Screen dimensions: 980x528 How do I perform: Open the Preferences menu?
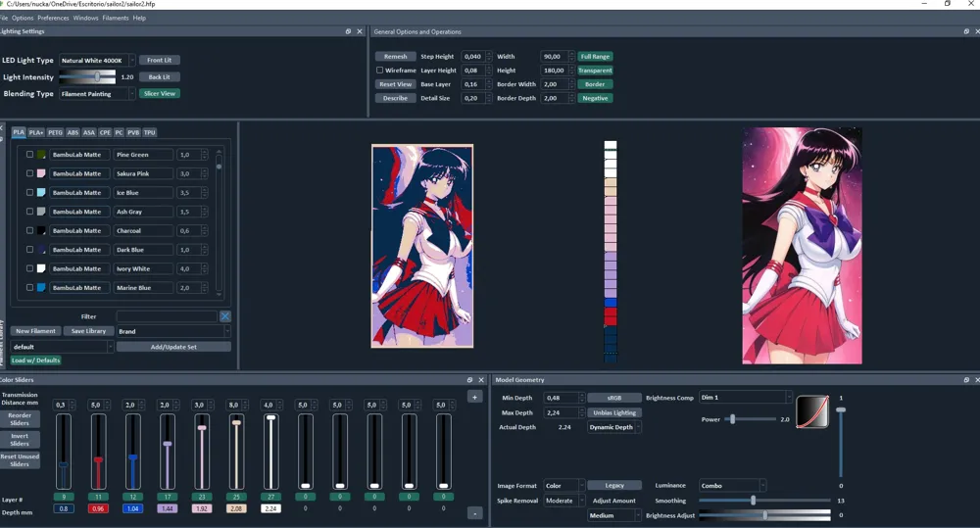(x=53, y=18)
